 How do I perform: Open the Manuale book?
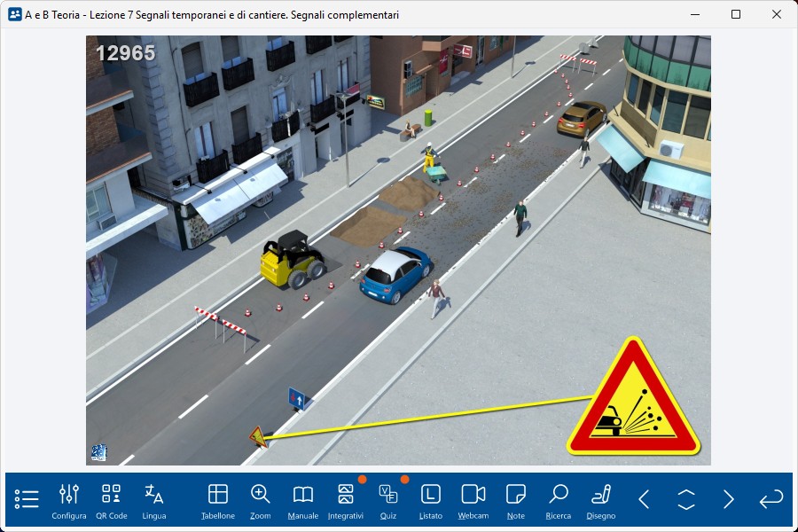[x=303, y=500]
